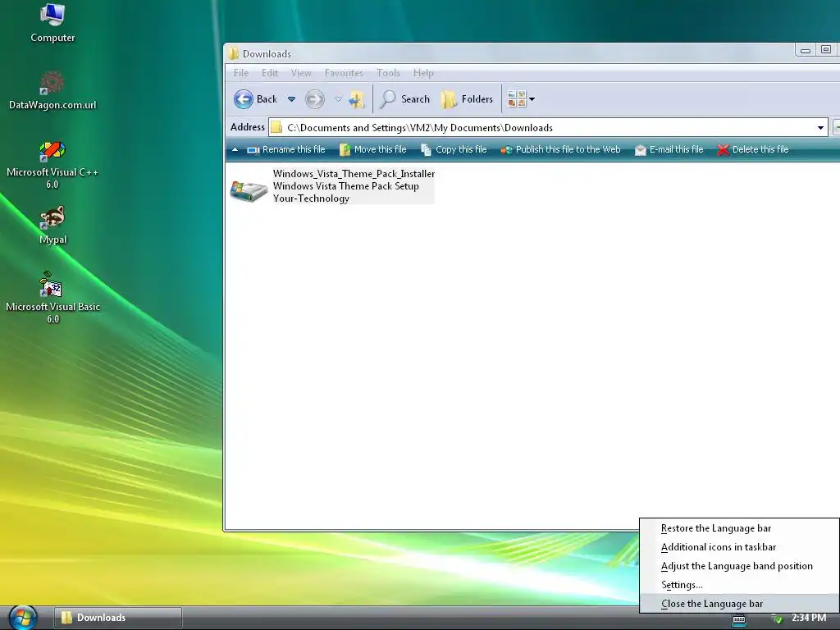The image size is (840, 630).
Task: Expand the Back history dropdown arrow
Action: coord(291,99)
